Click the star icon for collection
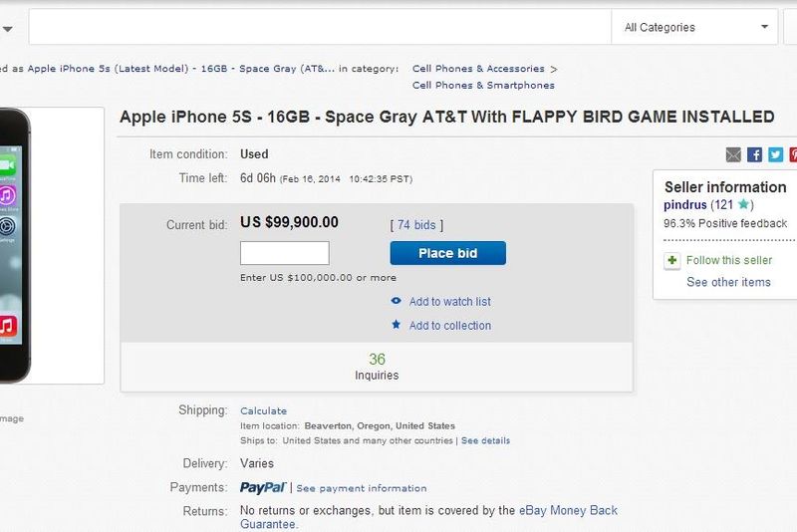 (x=397, y=325)
